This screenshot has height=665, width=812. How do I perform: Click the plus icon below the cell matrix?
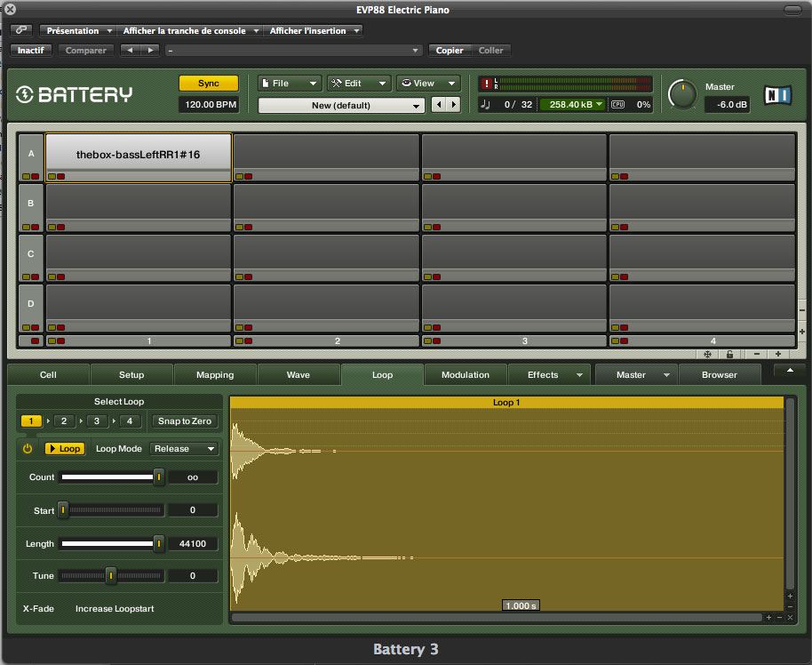point(778,354)
